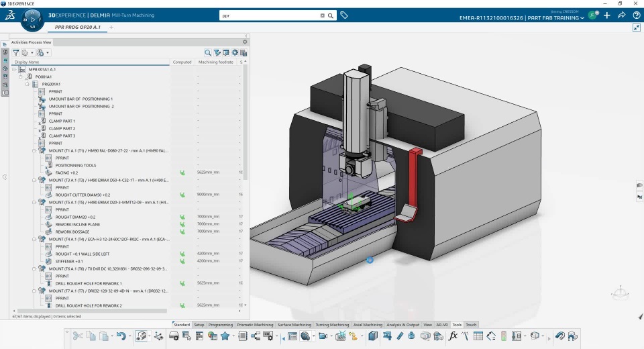Click the share arrow icon in top bar
The height and width of the screenshot is (349, 644).
(x=622, y=15)
